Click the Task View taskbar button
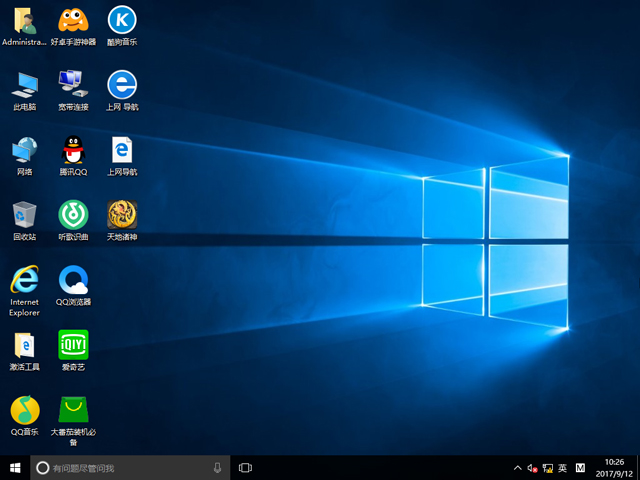Viewport: 640px width, 480px height. (245, 467)
